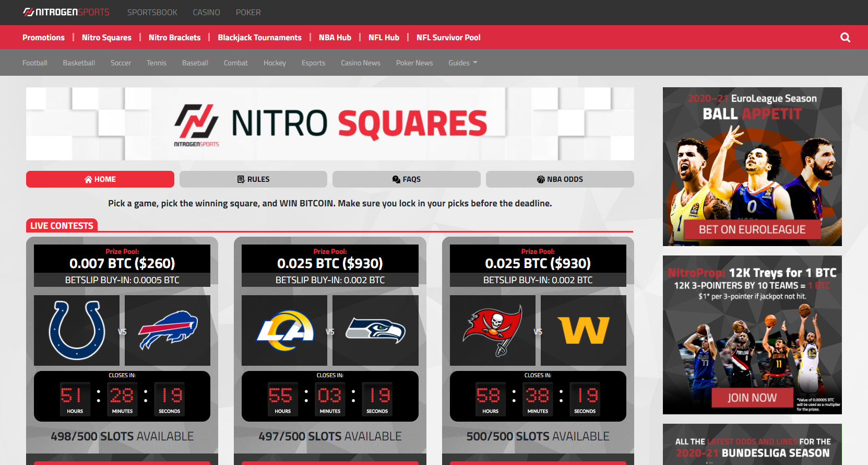
Task: Open Blackjack Tournaments link
Action: pos(259,37)
